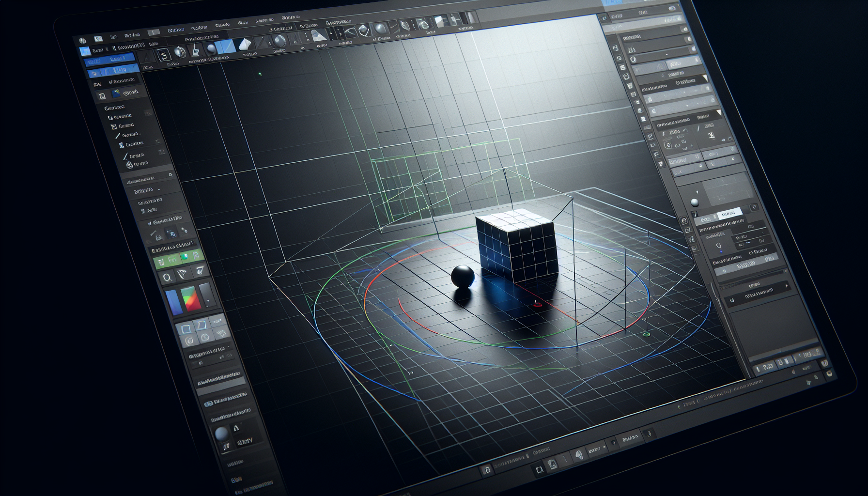Click the second menu item in the top menu bar

point(199,28)
